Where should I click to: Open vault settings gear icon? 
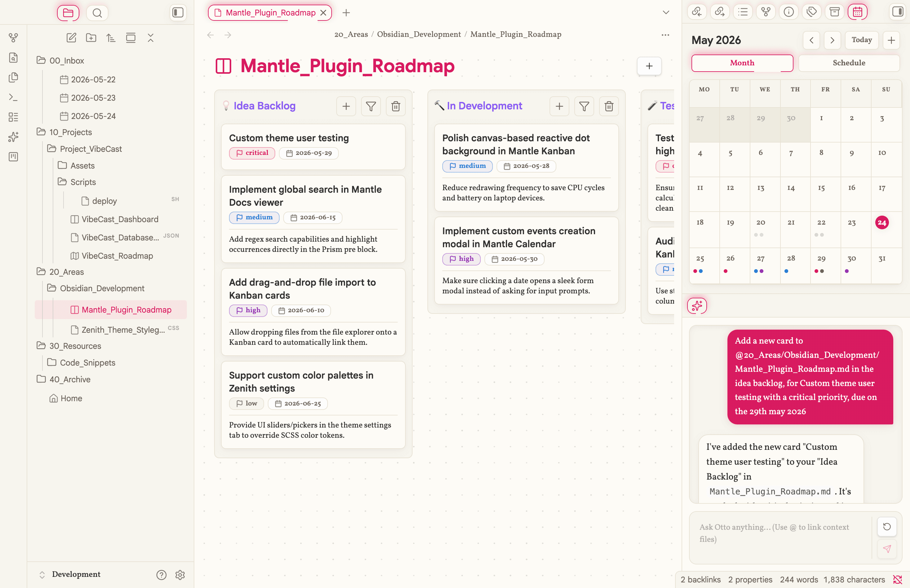(x=180, y=575)
